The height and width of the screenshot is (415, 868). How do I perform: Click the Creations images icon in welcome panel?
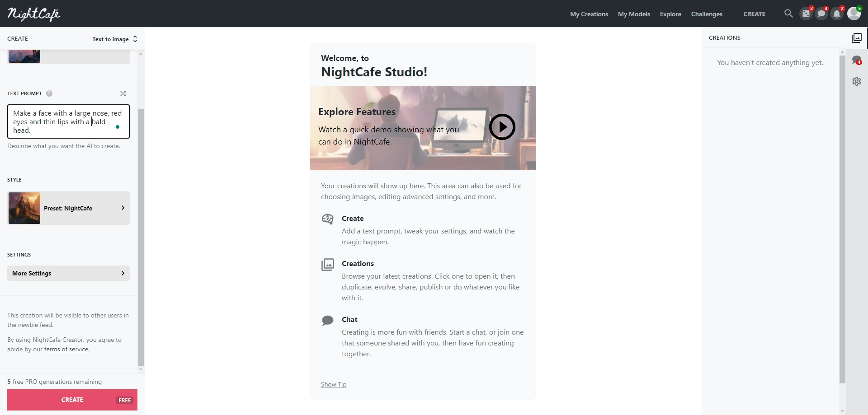click(328, 265)
